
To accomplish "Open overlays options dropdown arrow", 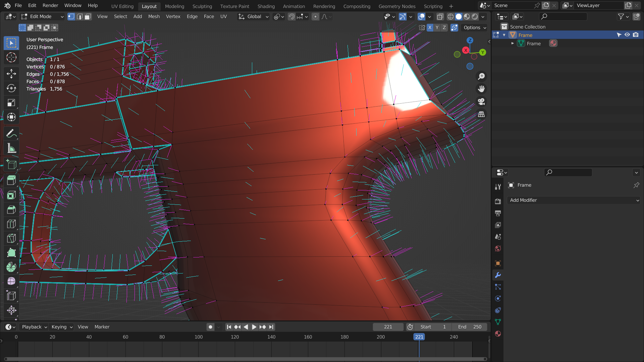I will 429,16.
